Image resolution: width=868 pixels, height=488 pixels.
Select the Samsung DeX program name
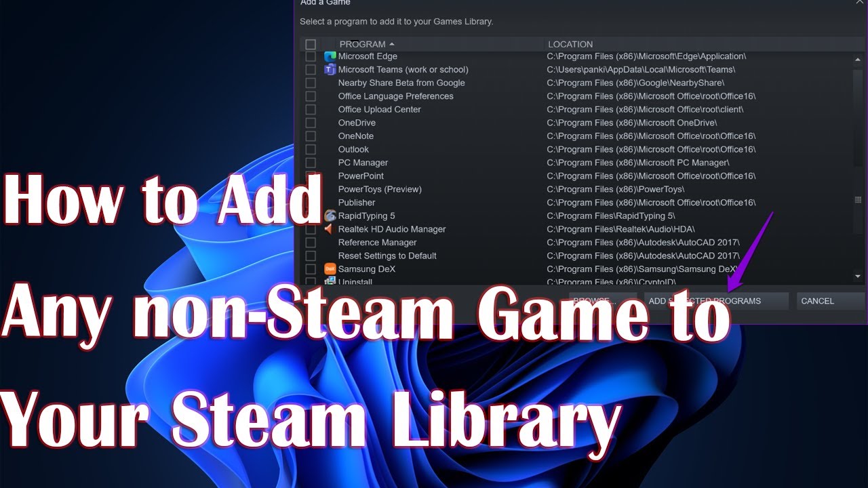point(367,269)
